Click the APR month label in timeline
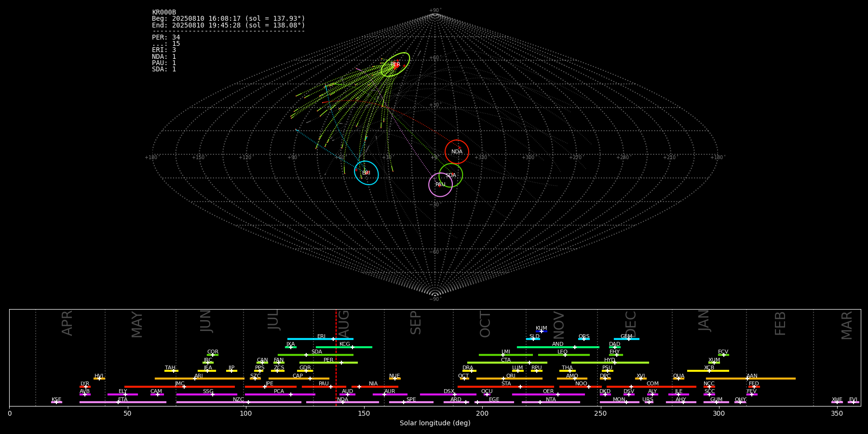The height and width of the screenshot is (434, 868). (x=67, y=323)
